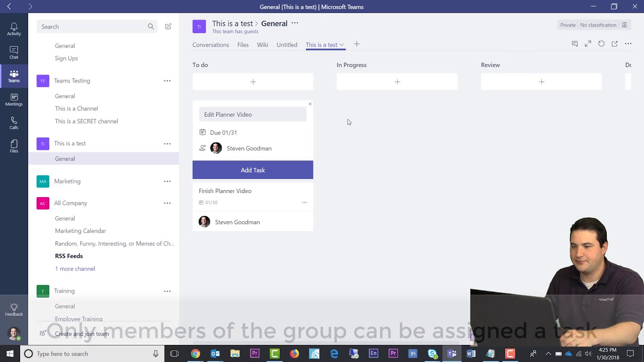The height and width of the screenshot is (362, 644).
Task: Go back with the title bar left arrow
Action: (9, 7)
